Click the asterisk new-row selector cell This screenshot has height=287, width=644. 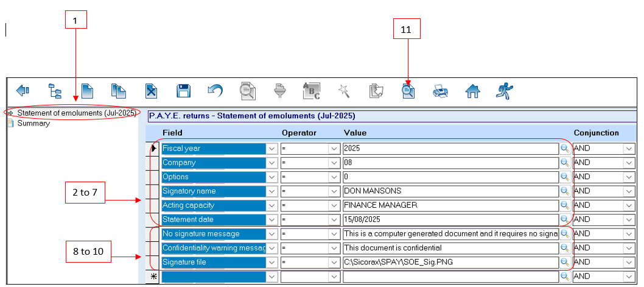point(153,277)
